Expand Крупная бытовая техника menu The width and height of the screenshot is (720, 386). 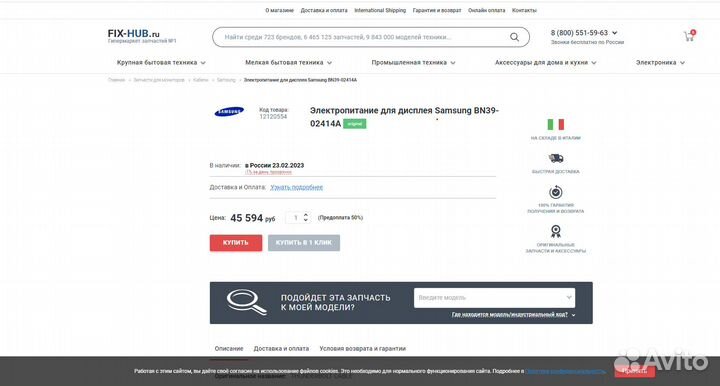point(161,62)
